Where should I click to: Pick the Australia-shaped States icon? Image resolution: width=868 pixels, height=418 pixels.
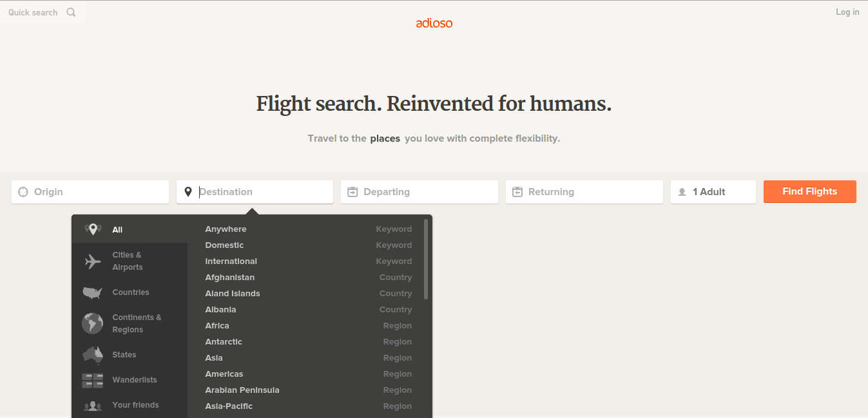(x=93, y=355)
